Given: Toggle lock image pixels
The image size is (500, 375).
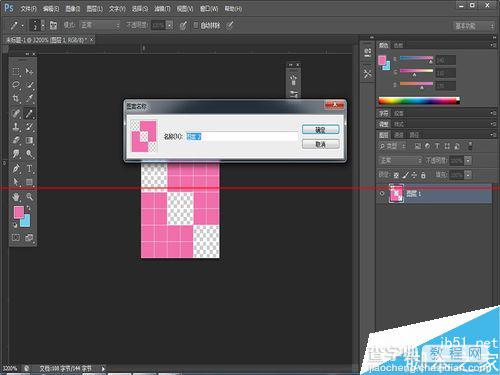Looking at the screenshot, I should point(405,175).
